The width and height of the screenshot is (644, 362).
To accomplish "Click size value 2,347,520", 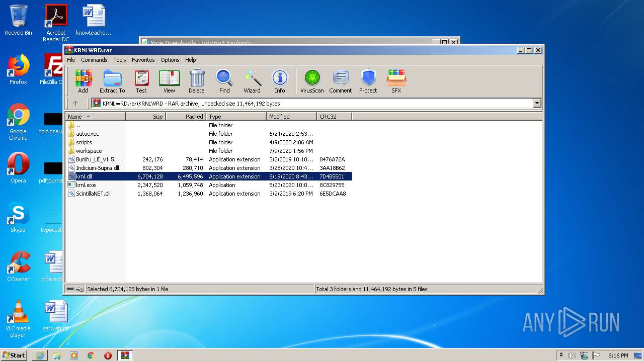I will pyautogui.click(x=150, y=185).
